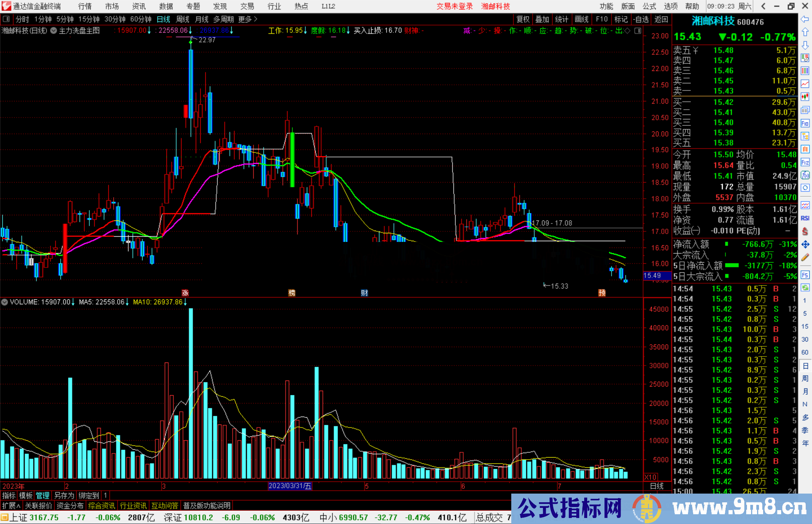
Task: Click the RSI indicator sidebar icon
Action: click(805, 218)
